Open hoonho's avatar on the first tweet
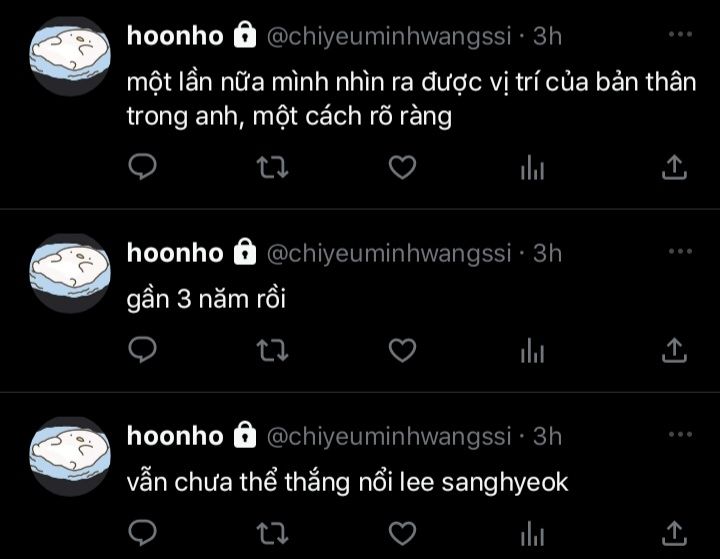720x559 pixels. pos(70,56)
